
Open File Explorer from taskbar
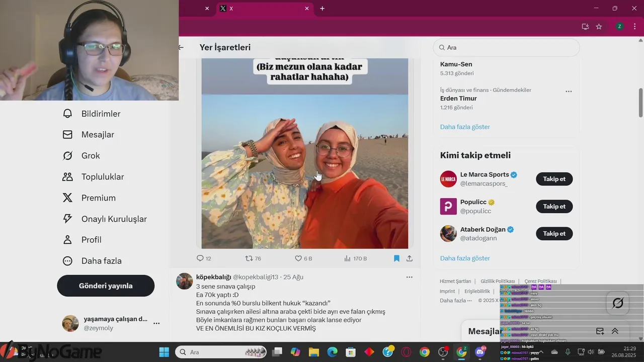pos(313,352)
